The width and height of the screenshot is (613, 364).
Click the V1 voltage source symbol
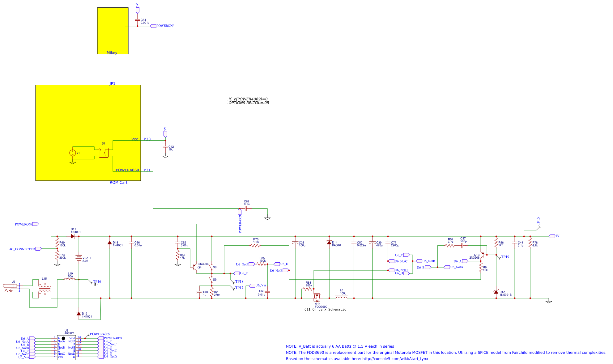(73, 153)
